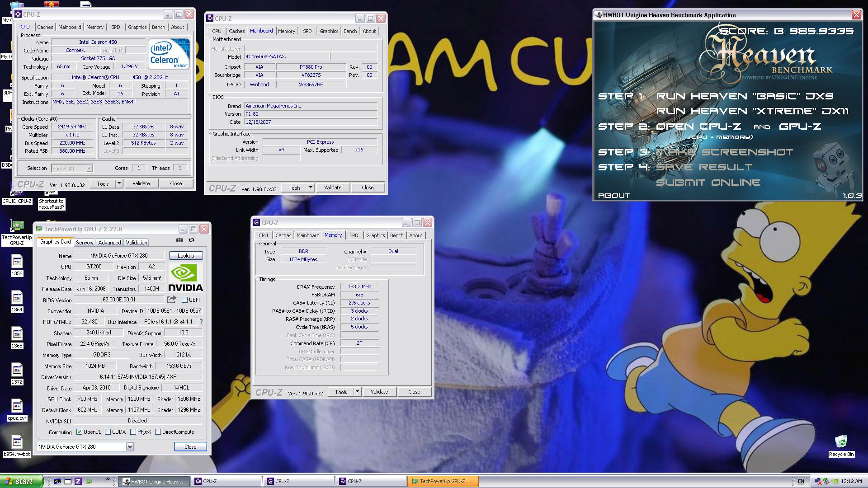Click the GPU name field in GPU-Z
This screenshot has width=868, height=488.
tap(118, 256)
